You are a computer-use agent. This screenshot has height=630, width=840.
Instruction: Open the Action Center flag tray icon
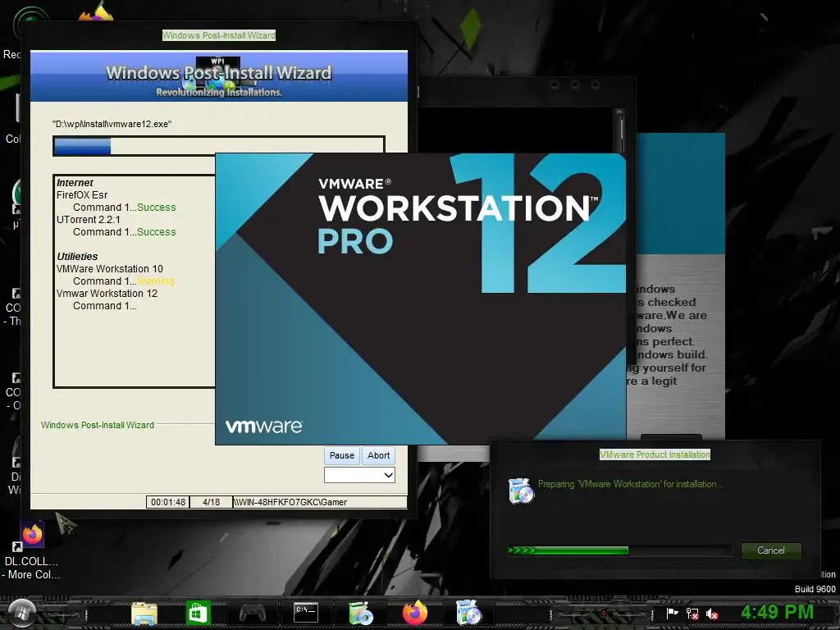pos(672,613)
